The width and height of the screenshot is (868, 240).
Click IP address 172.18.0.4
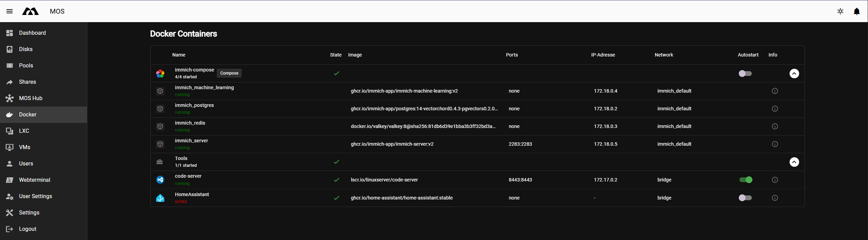click(x=605, y=91)
